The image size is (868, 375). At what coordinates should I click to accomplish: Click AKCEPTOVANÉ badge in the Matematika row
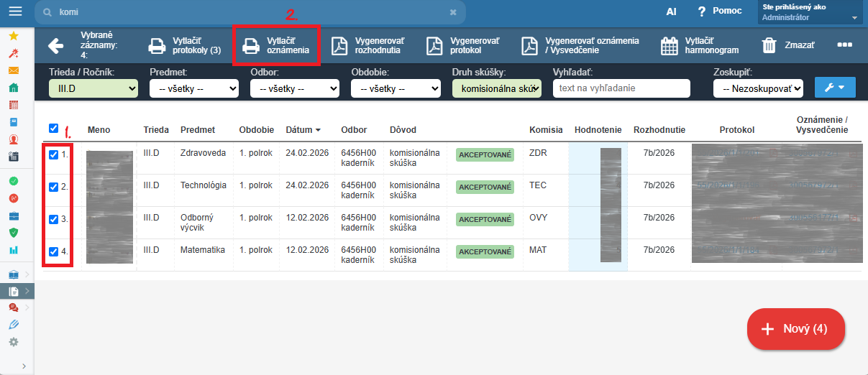point(485,251)
